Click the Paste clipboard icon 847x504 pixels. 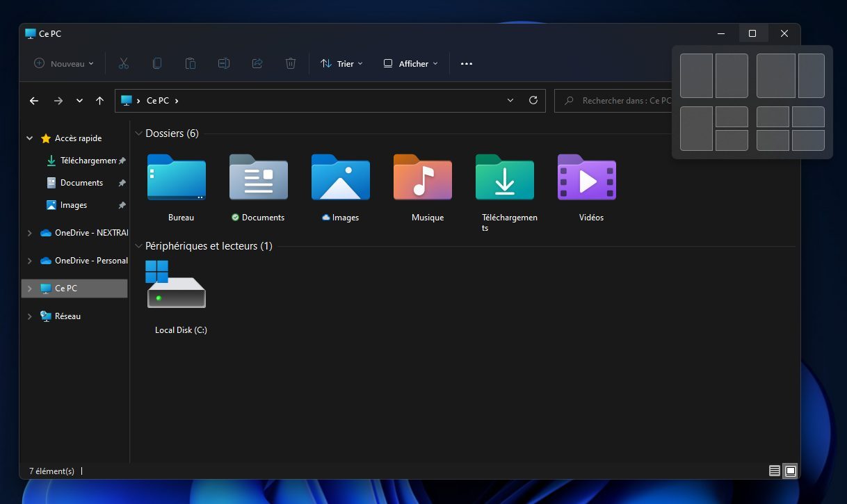[191, 63]
